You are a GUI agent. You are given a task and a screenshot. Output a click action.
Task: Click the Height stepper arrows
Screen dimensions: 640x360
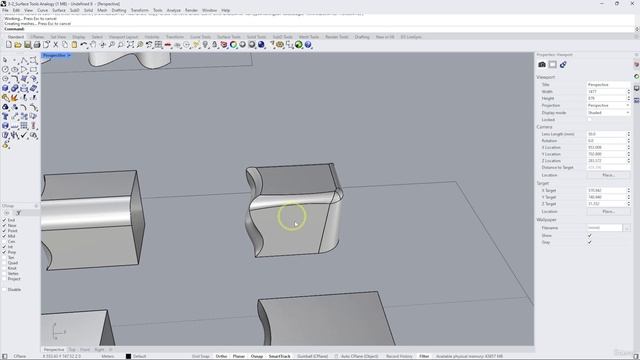(x=629, y=98)
